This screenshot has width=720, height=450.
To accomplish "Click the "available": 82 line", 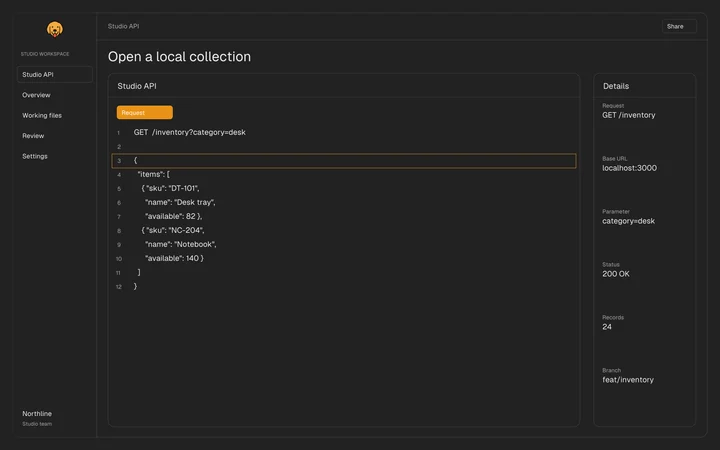I will (x=174, y=216).
